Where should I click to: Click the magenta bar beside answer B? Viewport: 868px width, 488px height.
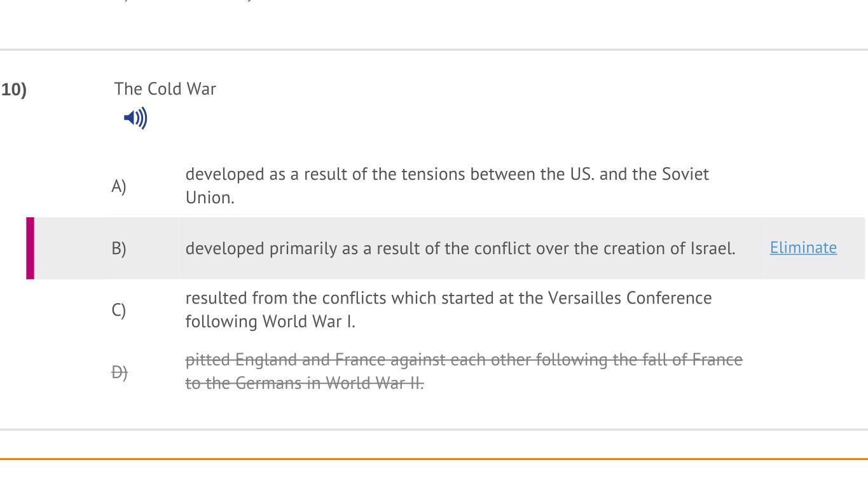[x=30, y=248]
